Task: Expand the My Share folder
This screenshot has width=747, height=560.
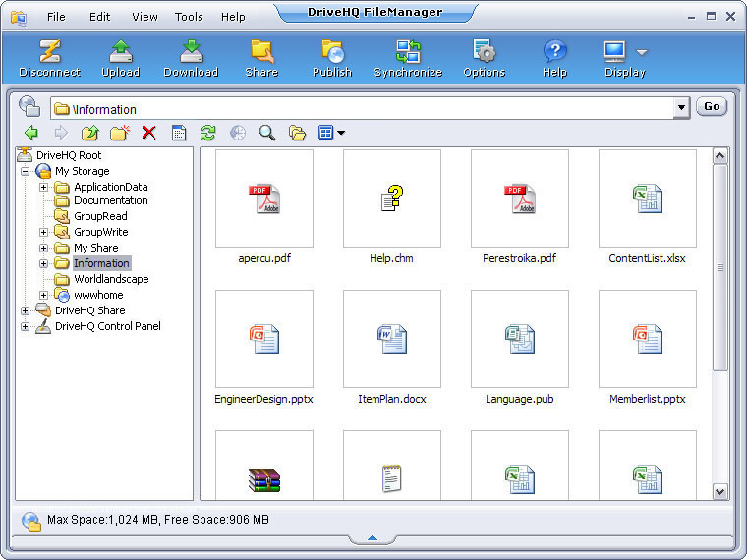Action: [43, 249]
